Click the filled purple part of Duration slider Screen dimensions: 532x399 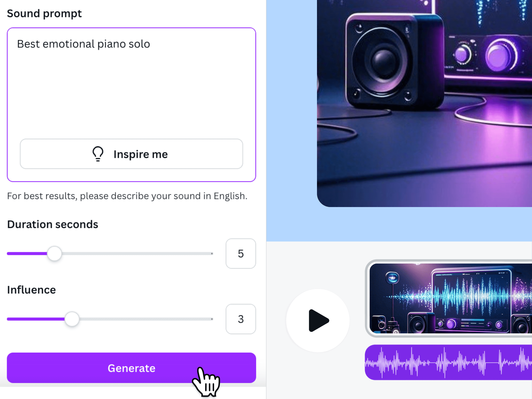pos(27,254)
